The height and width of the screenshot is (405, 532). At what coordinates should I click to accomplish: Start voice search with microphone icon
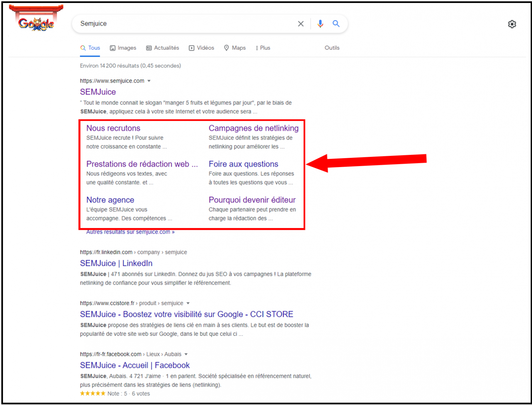pos(320,24)
